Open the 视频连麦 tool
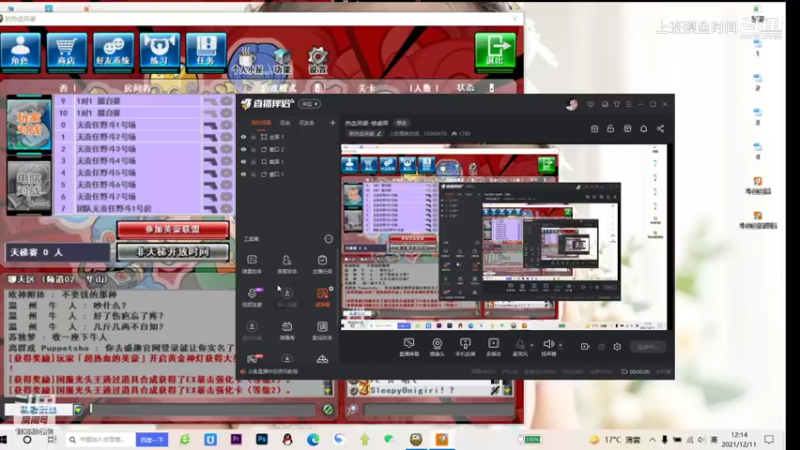800x450 pixels. (x=252, y=297)
